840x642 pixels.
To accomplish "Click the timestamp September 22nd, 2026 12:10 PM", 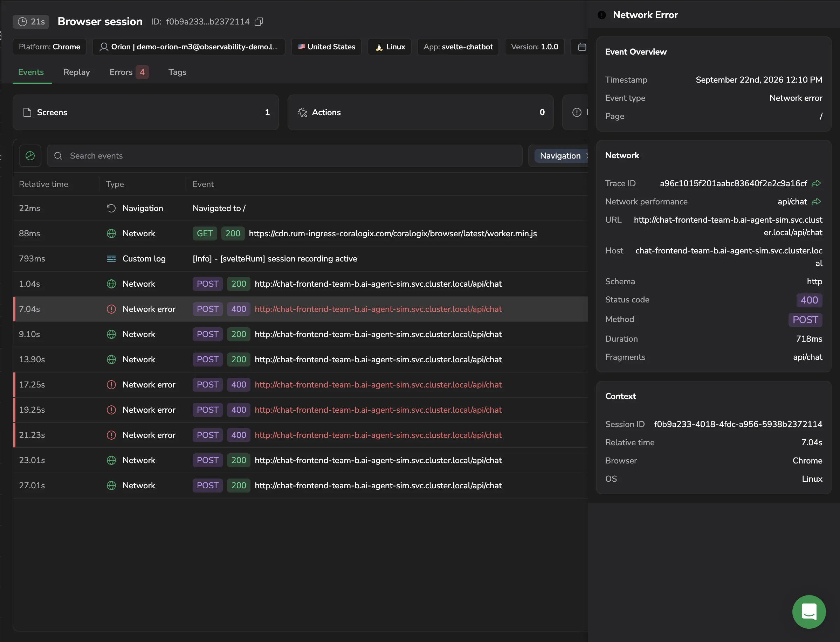I will pyautogui.click(x=759, y=80).
